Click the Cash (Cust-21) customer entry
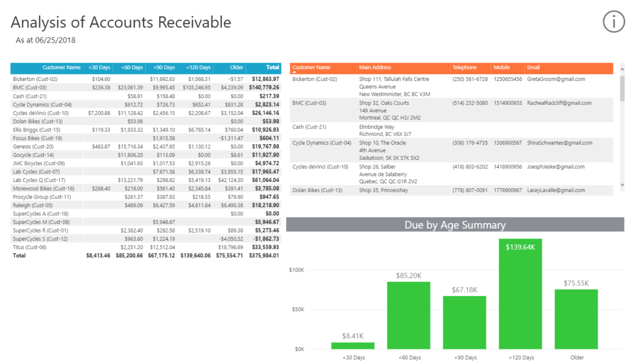 pyautogui.click(x=33, y=96)
